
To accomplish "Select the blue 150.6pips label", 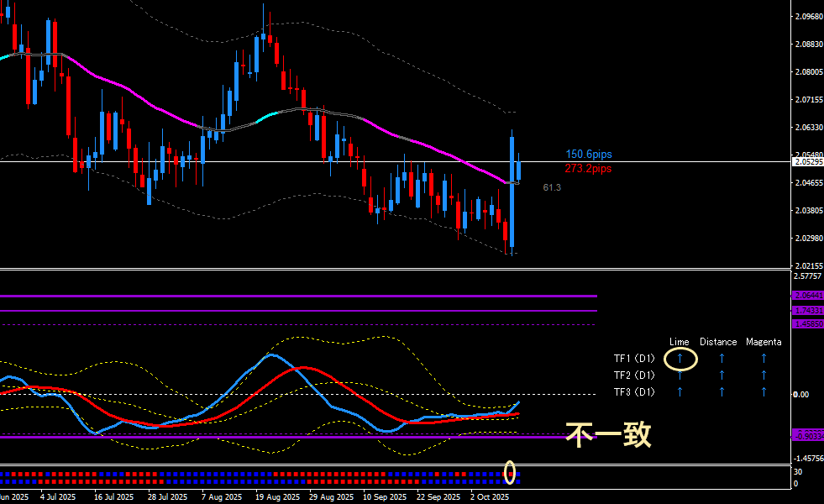I will click(588, 155).
